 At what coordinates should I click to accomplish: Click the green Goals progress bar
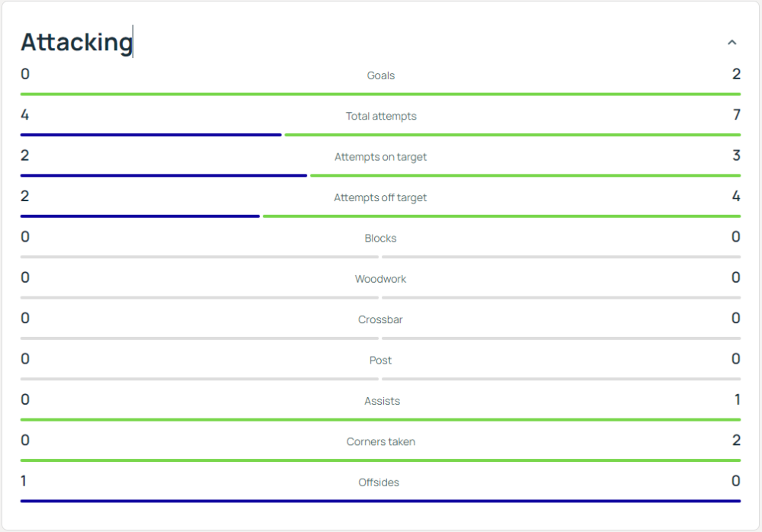coord(380,94)
